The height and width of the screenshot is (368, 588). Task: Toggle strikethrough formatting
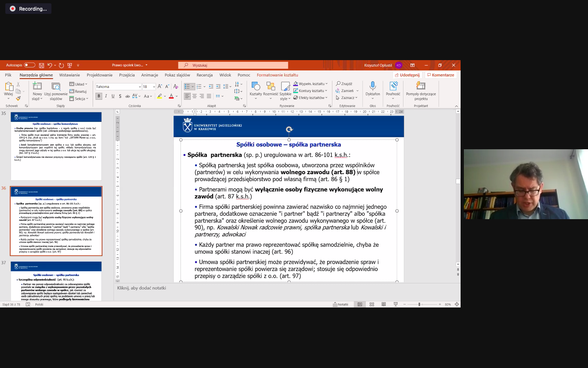(x=127, y=96)
